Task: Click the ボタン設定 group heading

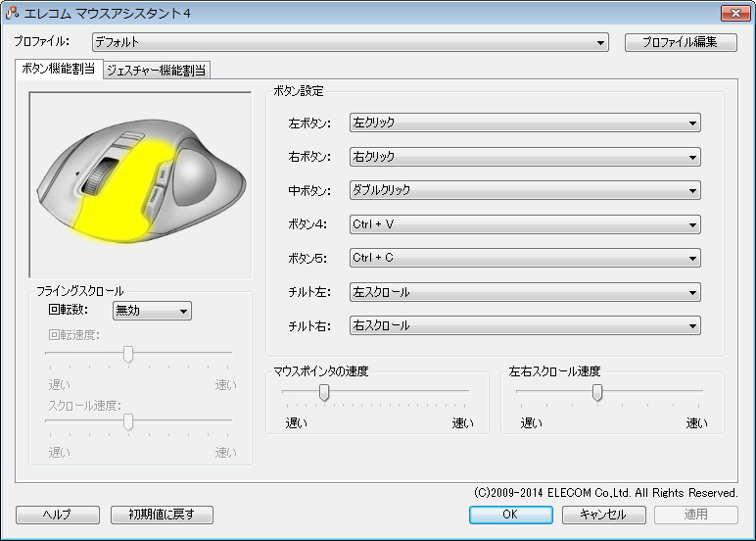Action: (x=299, y=91)
